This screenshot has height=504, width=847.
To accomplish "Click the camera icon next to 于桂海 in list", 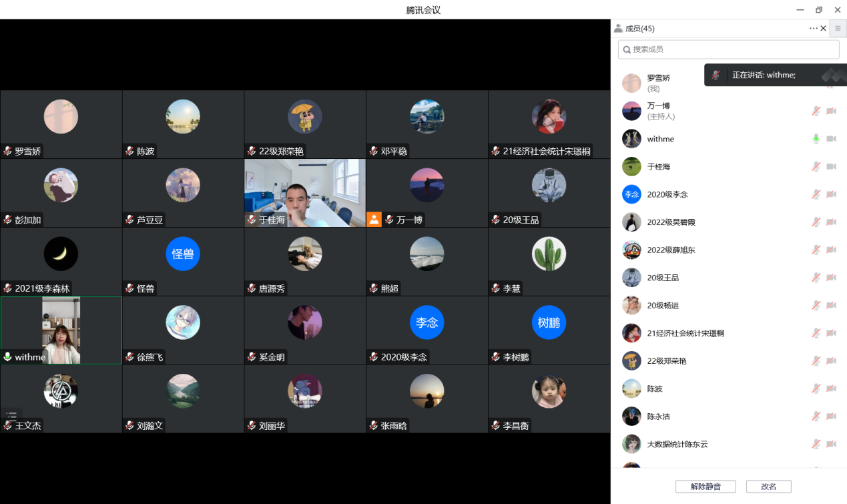I will pyautogui.click(x=831, y=167).
